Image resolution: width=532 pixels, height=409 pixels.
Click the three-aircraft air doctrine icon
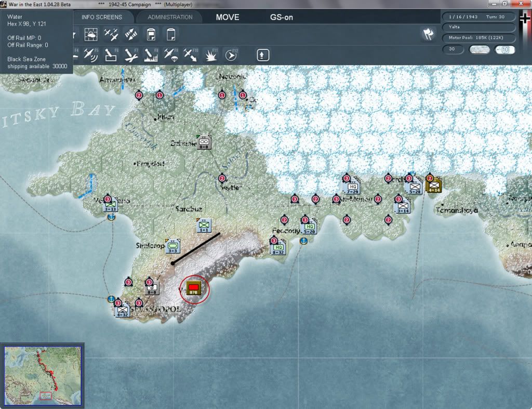pyautogui.click(x=111, y=34)
